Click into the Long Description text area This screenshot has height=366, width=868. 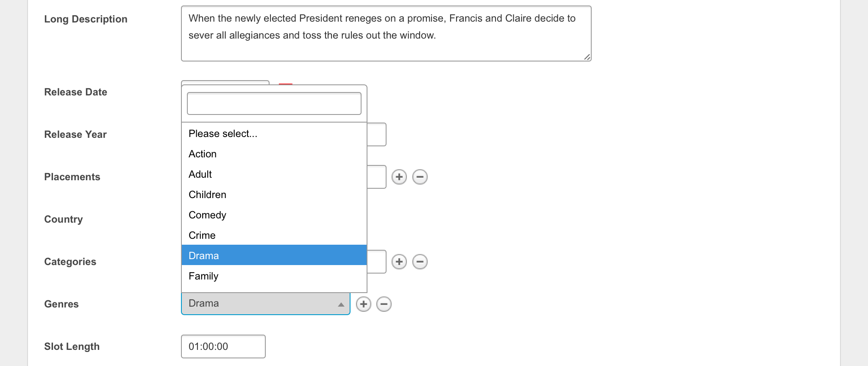tap(386, 34)
